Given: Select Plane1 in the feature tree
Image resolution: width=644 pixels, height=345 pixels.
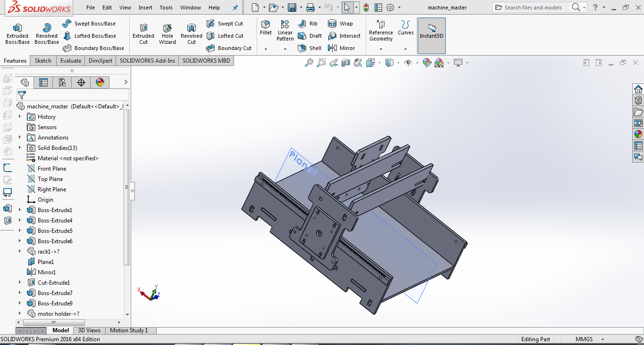Looking at the screenshot, I should [x=45, y=262].
